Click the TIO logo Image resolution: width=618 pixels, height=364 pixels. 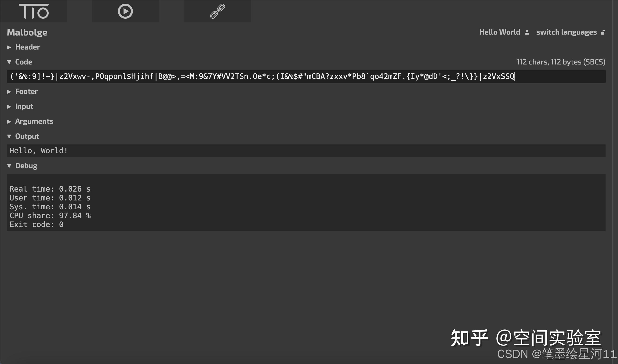[34, 11]
